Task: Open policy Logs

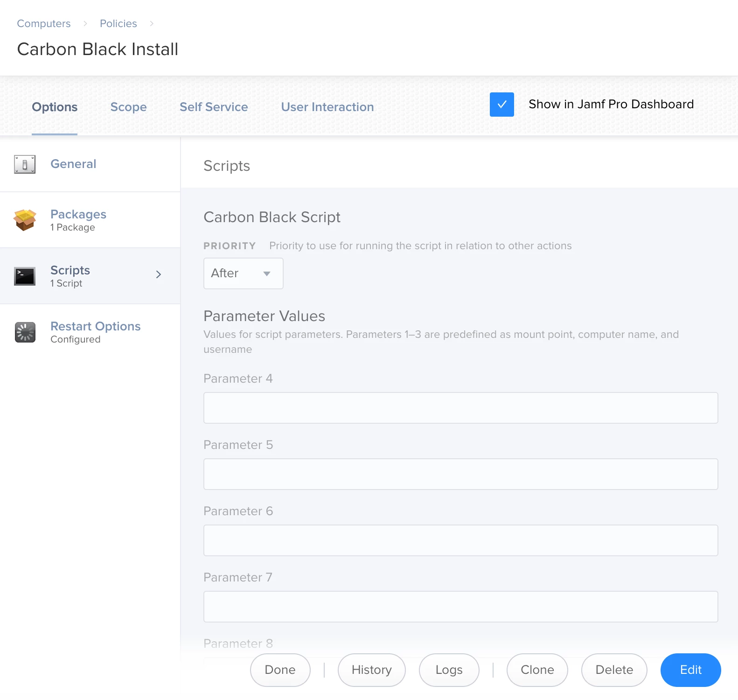Action: [x=449, y=670]
